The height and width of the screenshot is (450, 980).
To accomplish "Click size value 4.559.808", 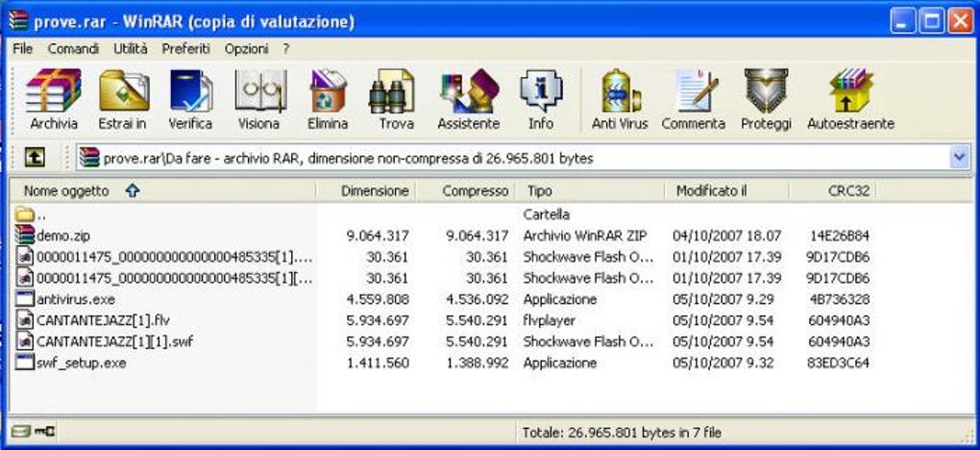I will click(378, 299).
